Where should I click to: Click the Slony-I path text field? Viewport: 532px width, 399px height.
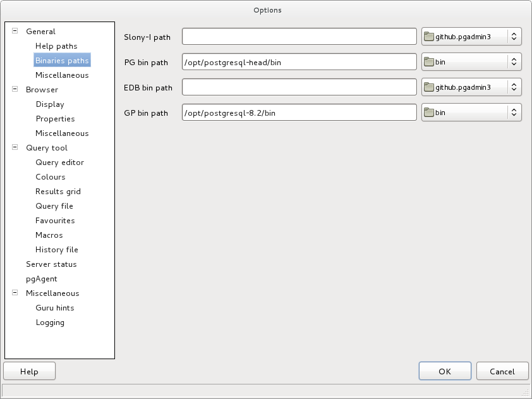pos(299,37)
